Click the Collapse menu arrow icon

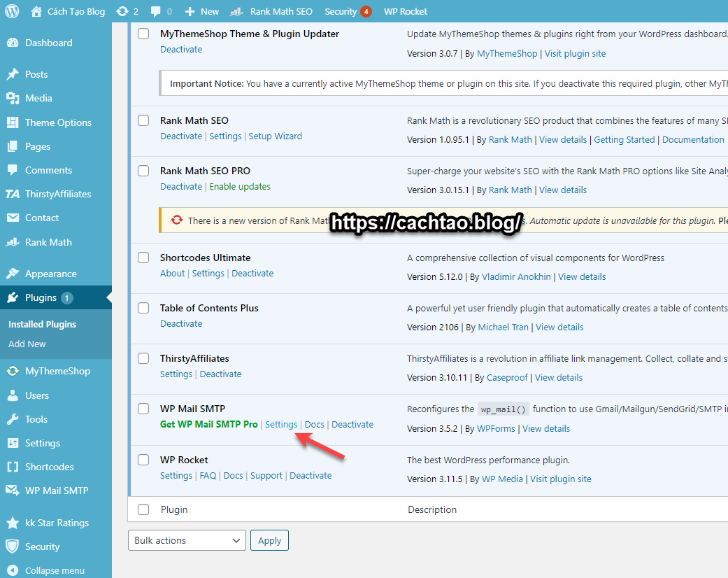[x=13, y=570]
